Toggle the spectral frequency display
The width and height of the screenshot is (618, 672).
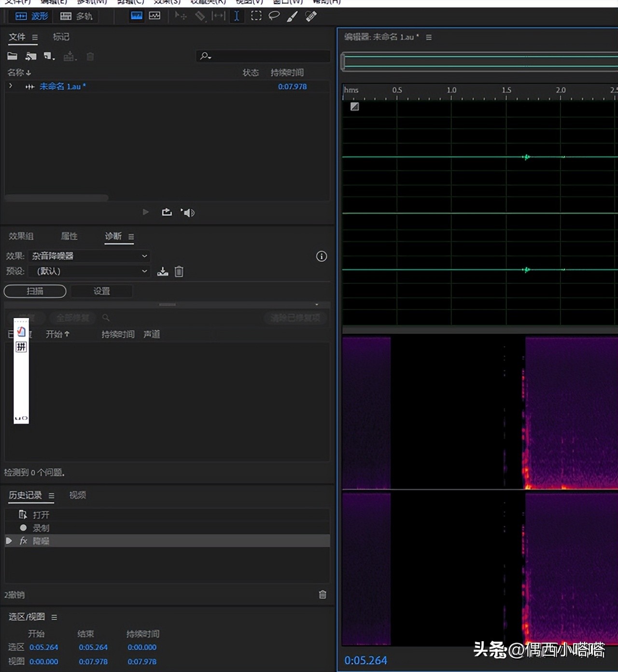137,16
